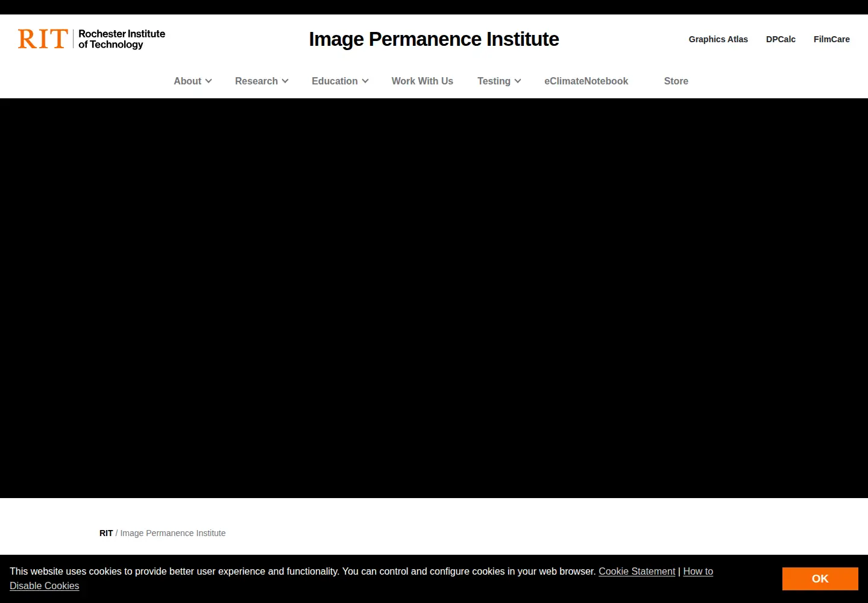Expand the Research menu
This screenshot has height=603, width=868.
tap(262, 81)
